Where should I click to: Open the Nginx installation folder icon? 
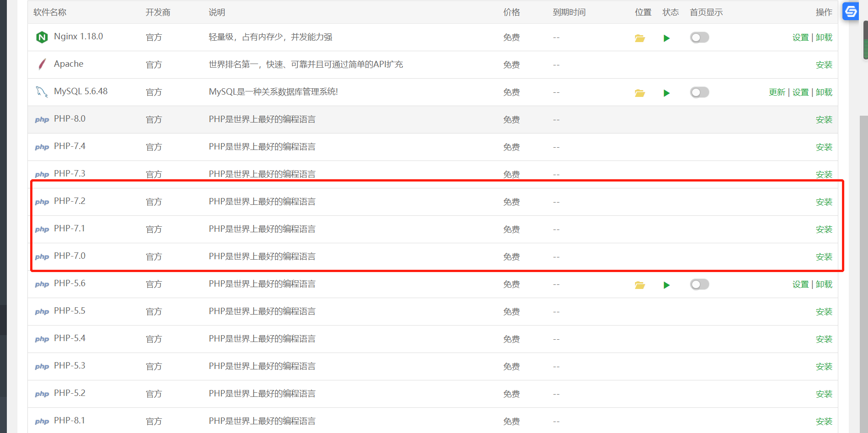click(640, 38)
